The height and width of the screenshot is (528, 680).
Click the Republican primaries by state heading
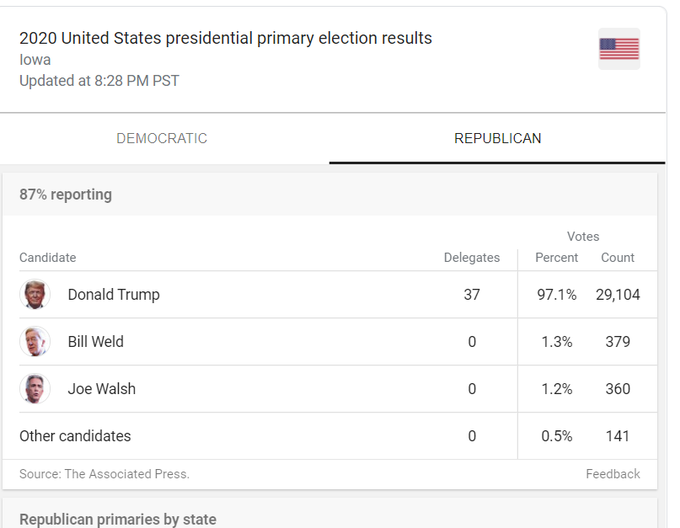tap(118, 519)
